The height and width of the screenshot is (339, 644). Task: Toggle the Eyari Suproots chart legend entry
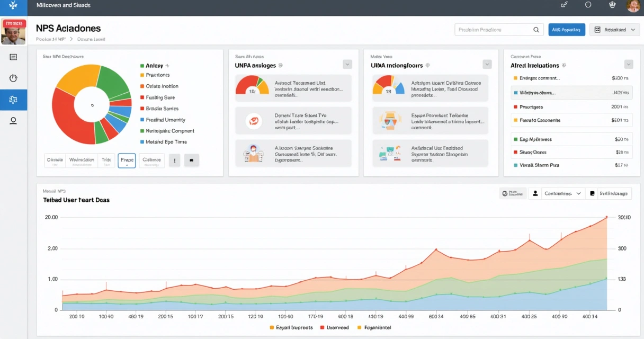click(291, 328)
